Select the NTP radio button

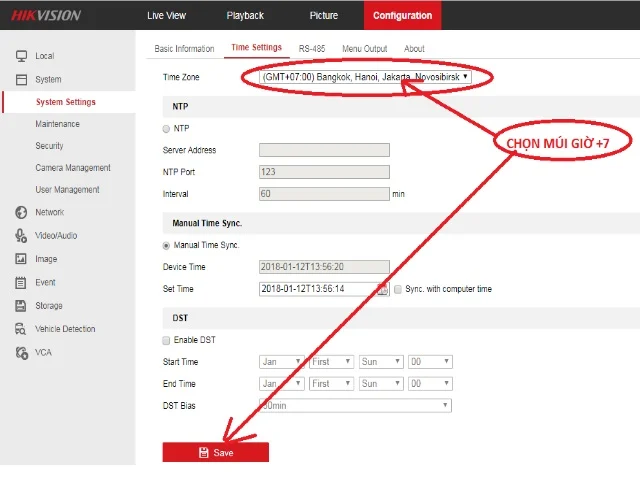click(166, 129)
